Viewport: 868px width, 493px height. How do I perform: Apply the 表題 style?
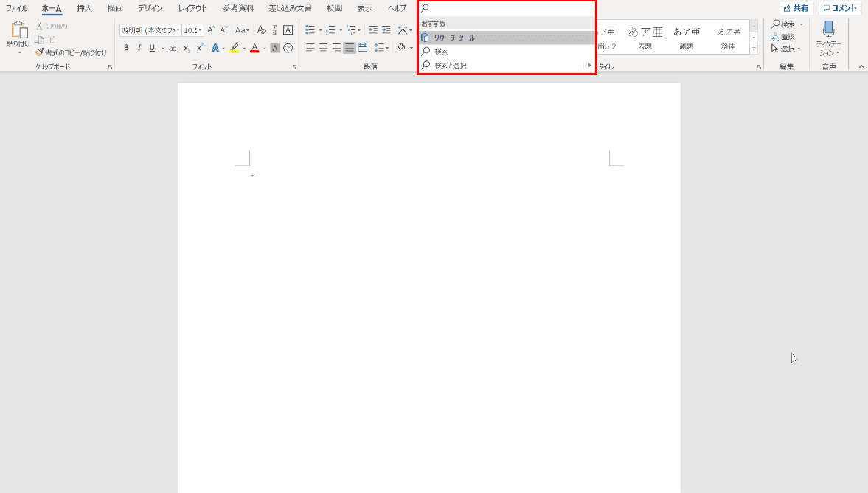pos(645,38)
